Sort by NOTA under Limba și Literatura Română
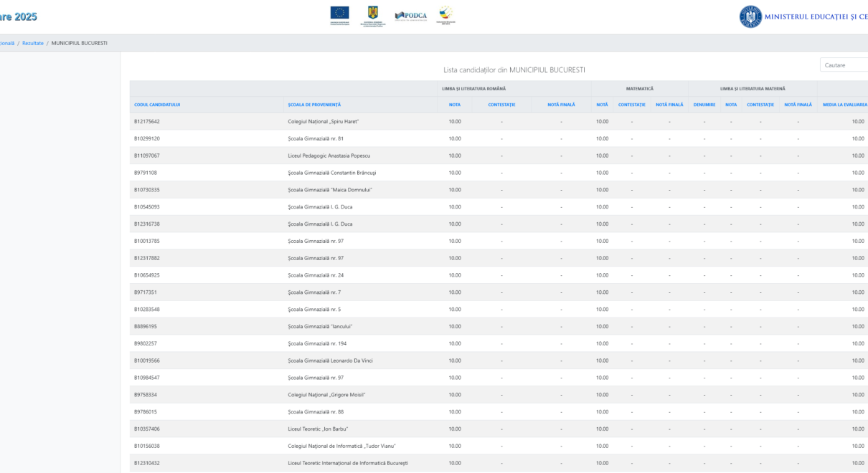Viewport: 868px width, 473px height. (455, 105)
